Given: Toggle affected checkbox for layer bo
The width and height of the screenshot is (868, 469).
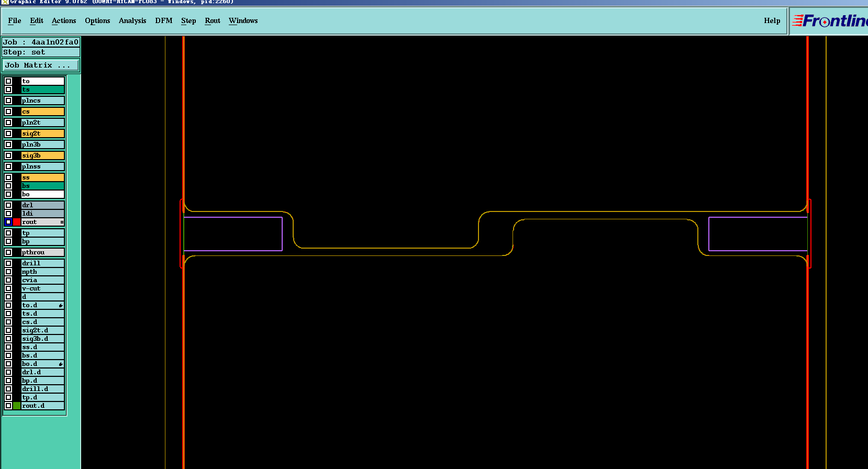Looking at the screenshot, I should click(8, 194).
